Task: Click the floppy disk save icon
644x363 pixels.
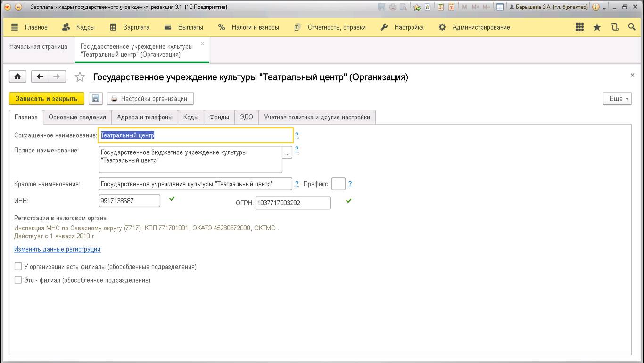Action: coord(95,99)
